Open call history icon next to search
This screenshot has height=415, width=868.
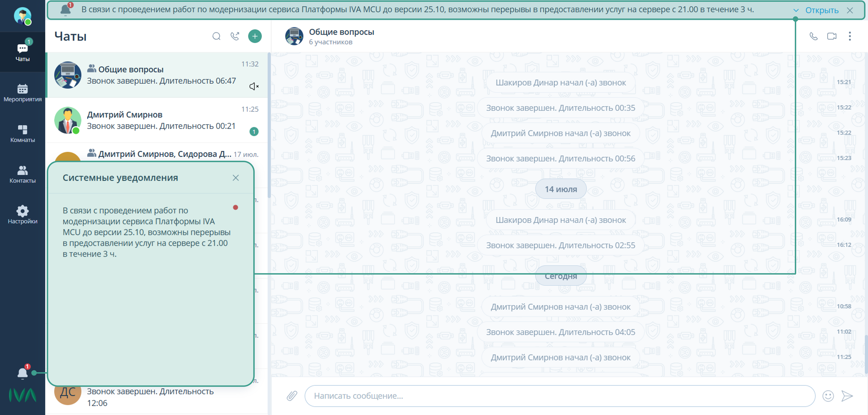tap(235, 36)
